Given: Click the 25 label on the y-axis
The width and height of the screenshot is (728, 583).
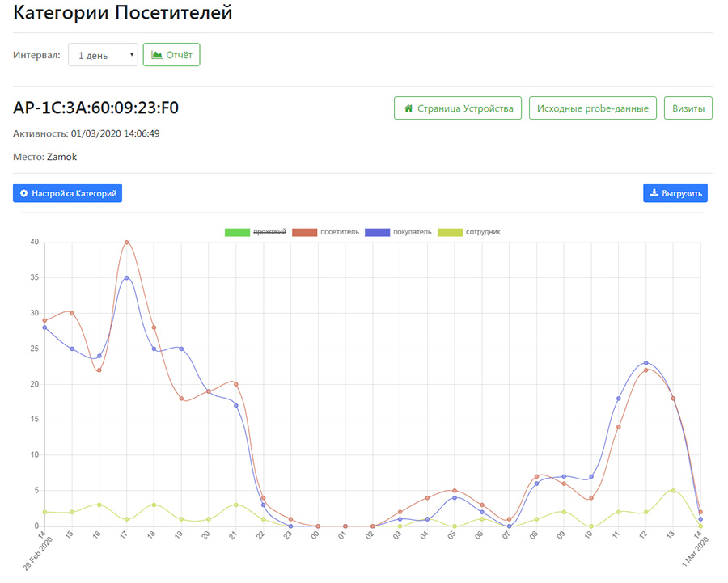Looking at the screenshot, I should (x=34, y=349).
